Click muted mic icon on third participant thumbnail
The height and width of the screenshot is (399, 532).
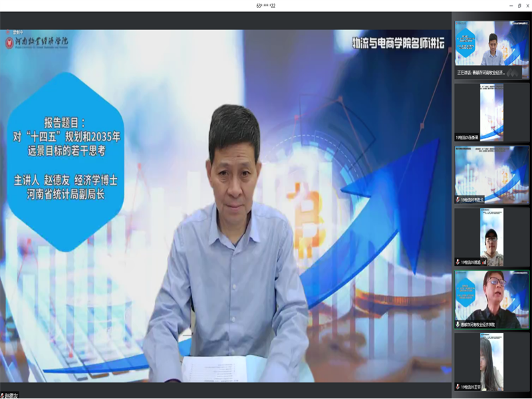tap(458, 199)
